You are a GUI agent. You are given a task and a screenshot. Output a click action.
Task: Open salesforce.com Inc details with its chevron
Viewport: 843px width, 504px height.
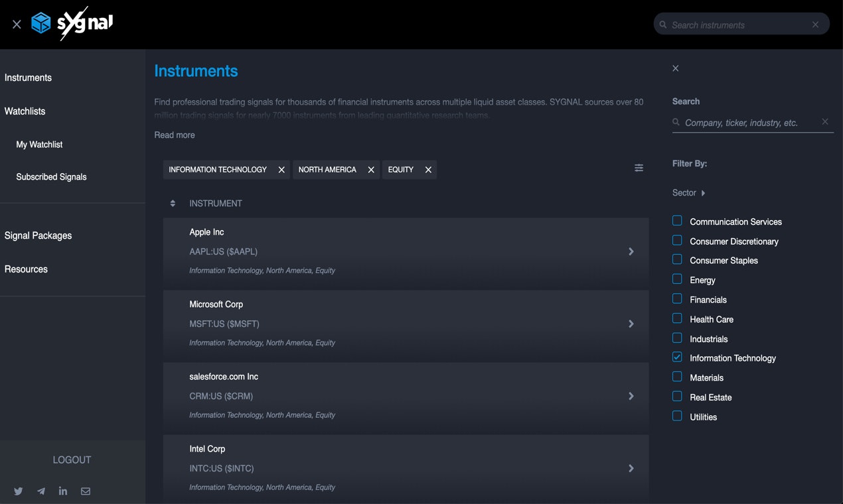coord(631,396)
